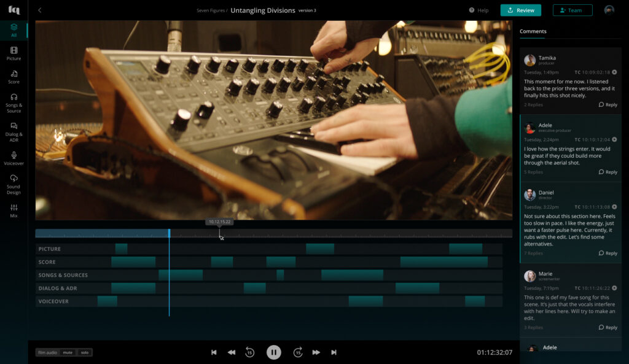This screenshot has height=364, width=629.
Task: Expand 2 Replies under Tamika's comment
Action: [533, 105]
